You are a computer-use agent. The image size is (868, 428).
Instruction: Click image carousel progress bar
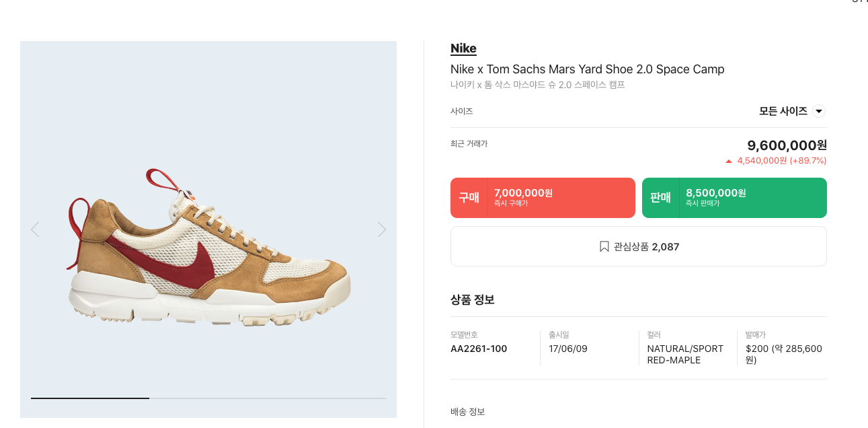coord(208,398)
